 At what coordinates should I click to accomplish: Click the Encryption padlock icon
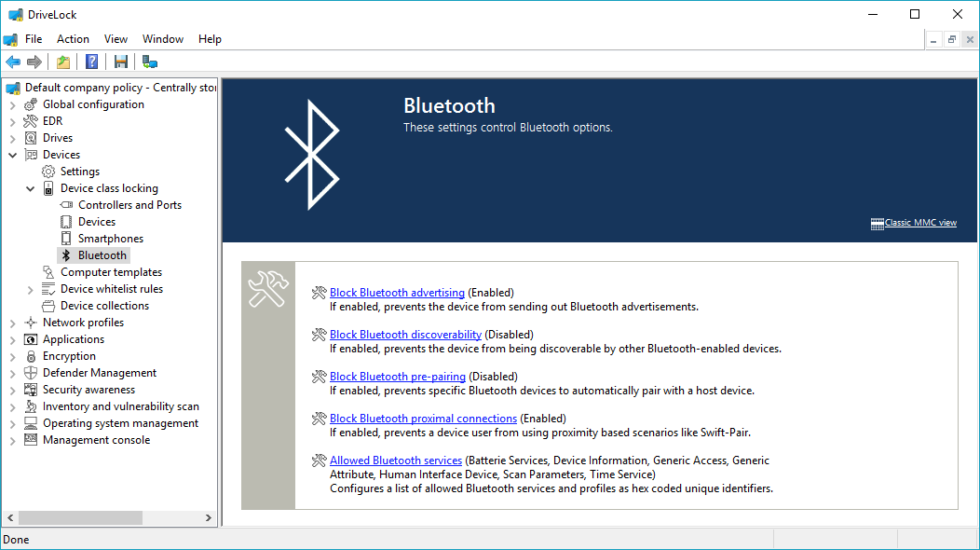point(31,356)
